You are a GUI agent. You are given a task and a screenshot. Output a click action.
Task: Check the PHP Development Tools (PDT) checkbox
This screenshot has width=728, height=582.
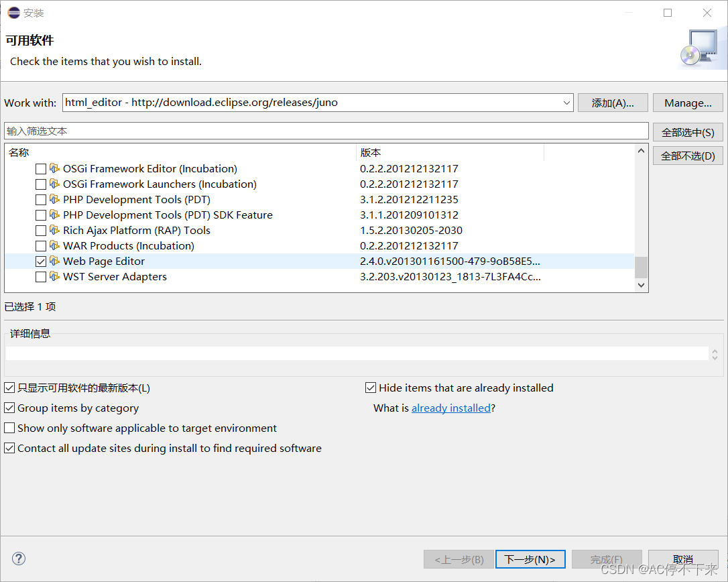[41, 200]
